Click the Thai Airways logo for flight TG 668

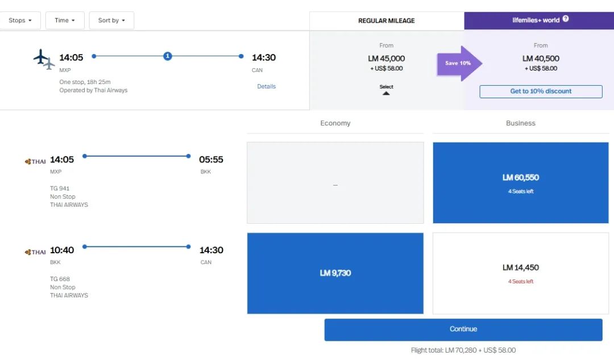(x=35, y=252)
